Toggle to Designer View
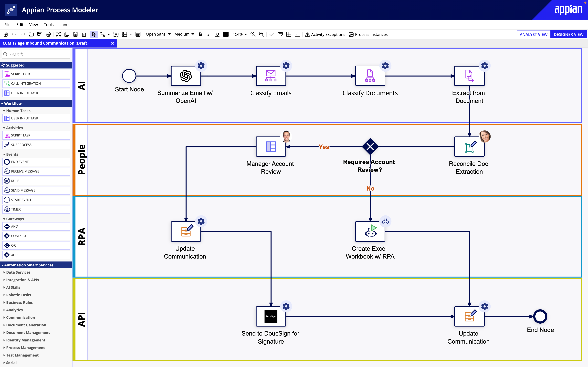The width and height of the screenshot is (588, 367). pos(567,34)
